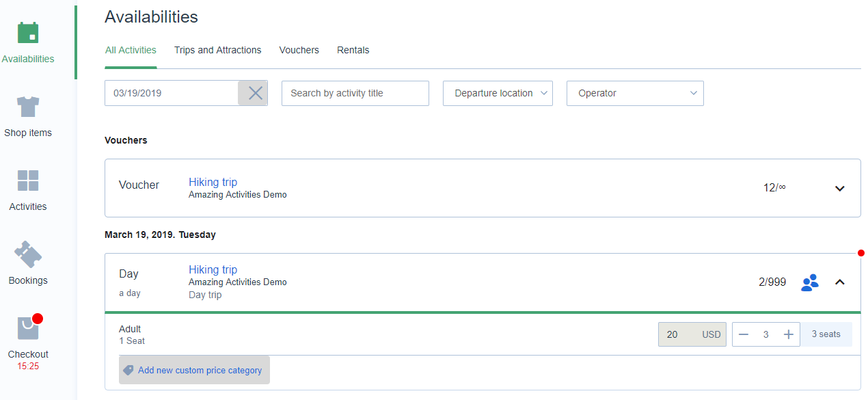Click the Search by activity title field
This screenshot has height=400, width=868.
pos(355,93)
